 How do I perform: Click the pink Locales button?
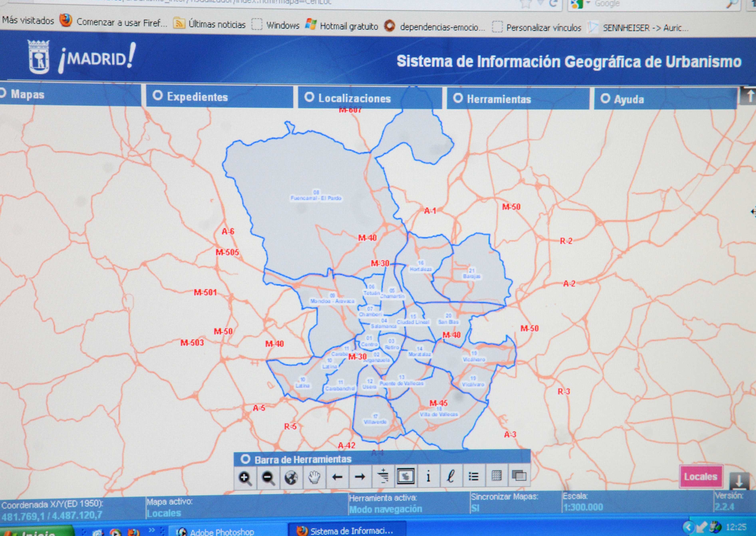point(700,477)
